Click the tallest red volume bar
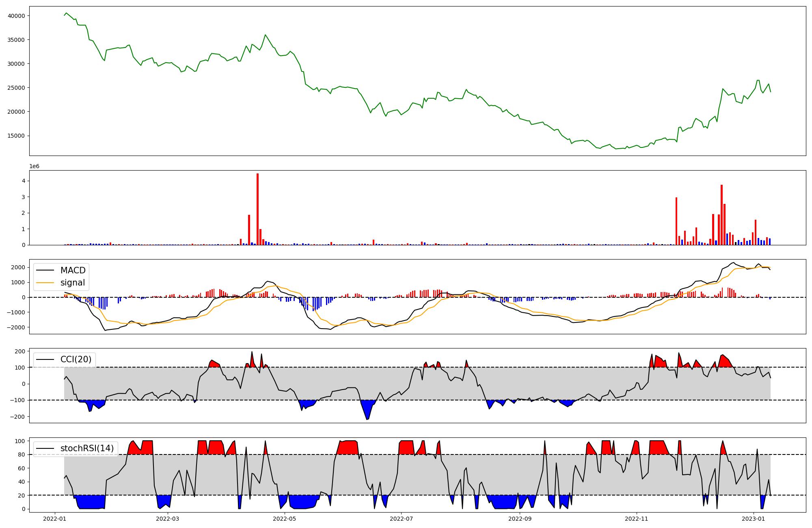812x528 pixels. [257, 209]
